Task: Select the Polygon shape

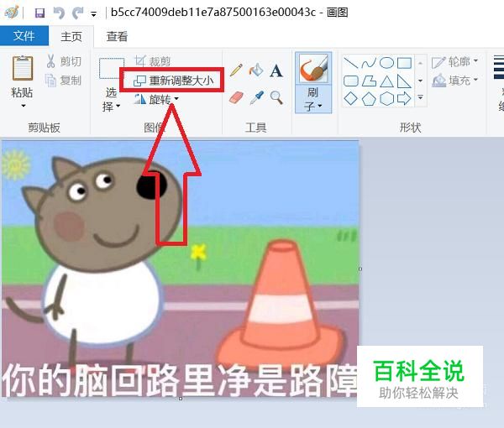Action: point(369,81)
